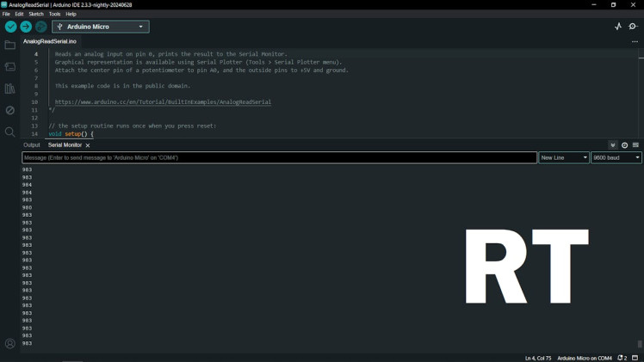Click line number 10 in the gutter
The height and width of the screenshot is (362, 644).
[x=34, y=102]
